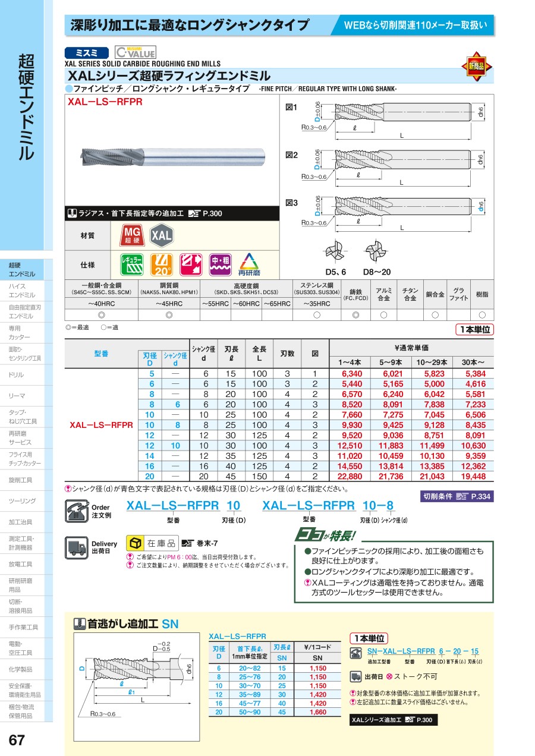Click the 50~90 neck length cell
Viewport: 535px width, 756px height.
(x=250, y=712)
